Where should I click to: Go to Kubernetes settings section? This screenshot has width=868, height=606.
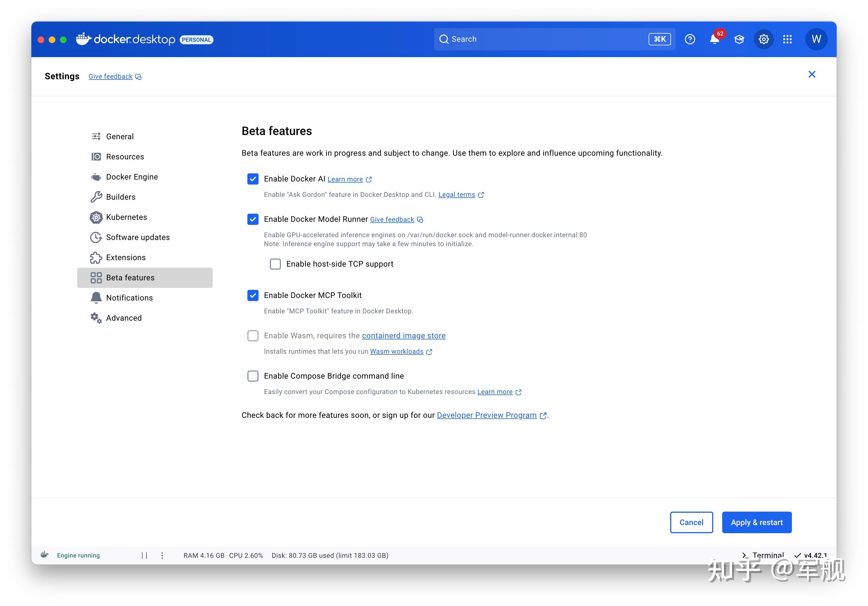(126, 217)
